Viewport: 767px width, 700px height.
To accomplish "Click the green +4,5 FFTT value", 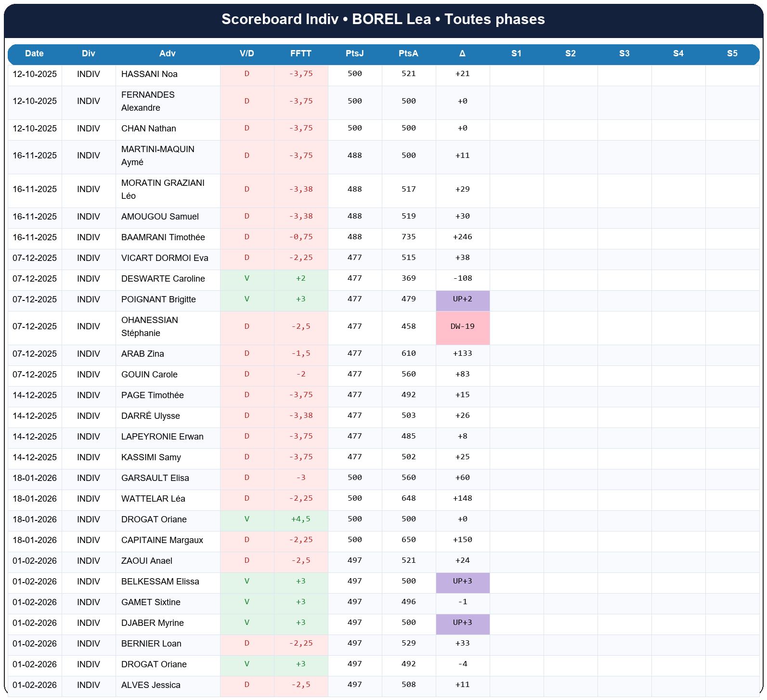I will coord(301,519).
